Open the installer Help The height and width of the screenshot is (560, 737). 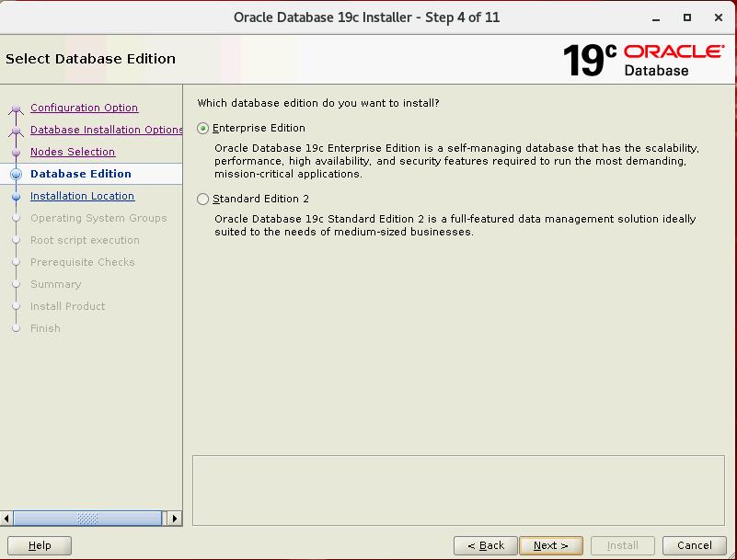coord(40,545)
